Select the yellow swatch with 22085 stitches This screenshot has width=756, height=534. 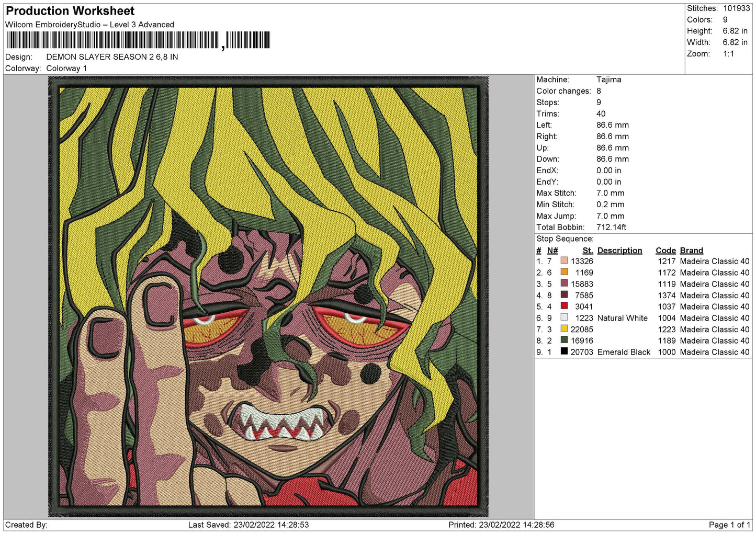coord(564,328)
